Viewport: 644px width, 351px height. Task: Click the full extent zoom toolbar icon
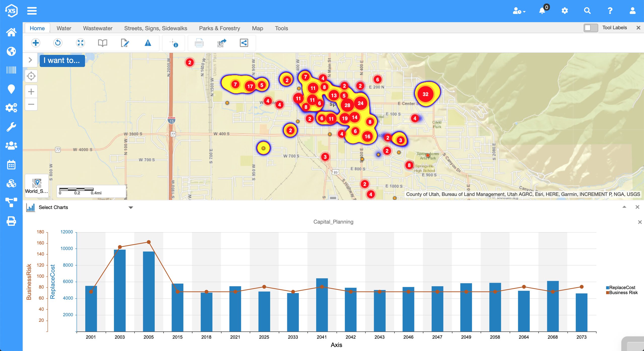click(x=80, y=43)
